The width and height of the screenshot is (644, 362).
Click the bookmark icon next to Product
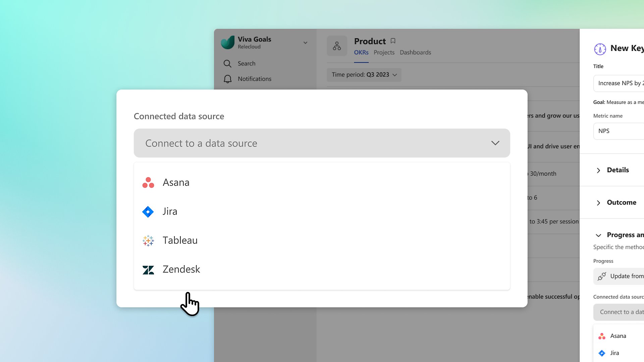[x=393, y=41]
